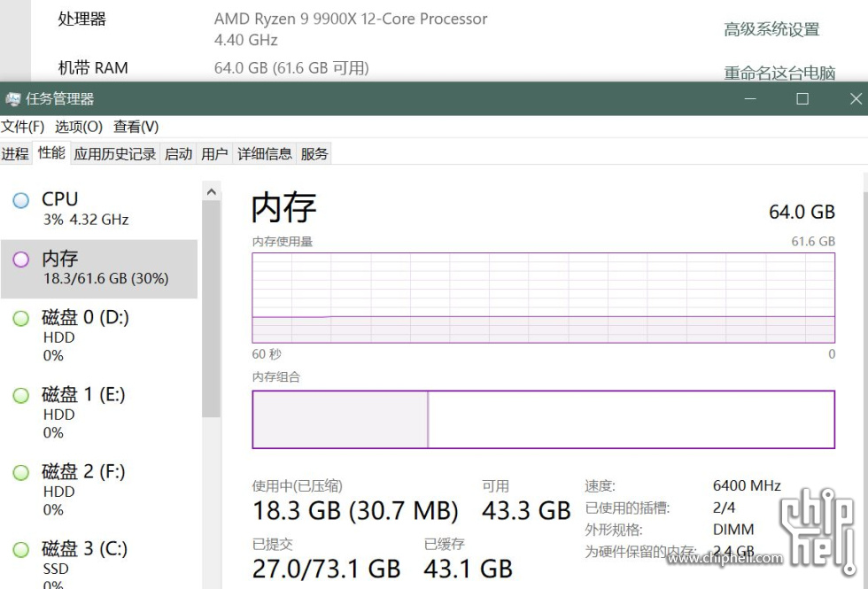Click the 内存使用量 usage graph
This screenshot has height=589, width=868.
pos(543,298)
